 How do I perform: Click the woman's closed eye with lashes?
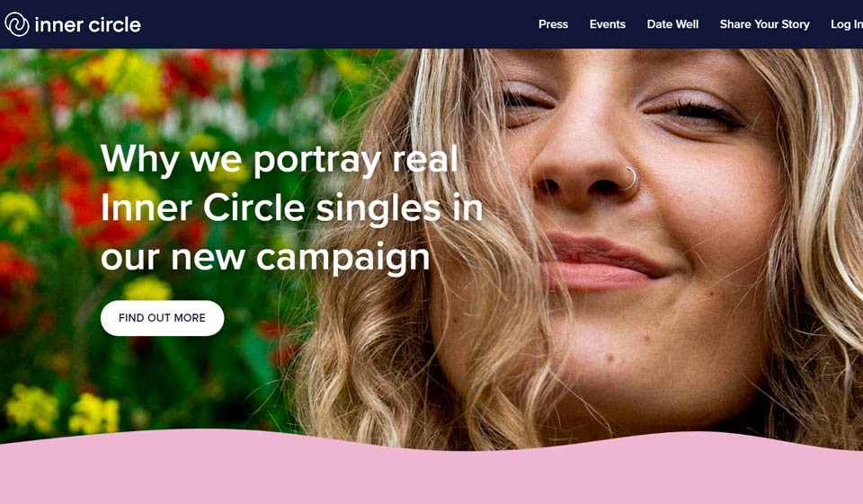pyautogui.click(x=696, y=111)
